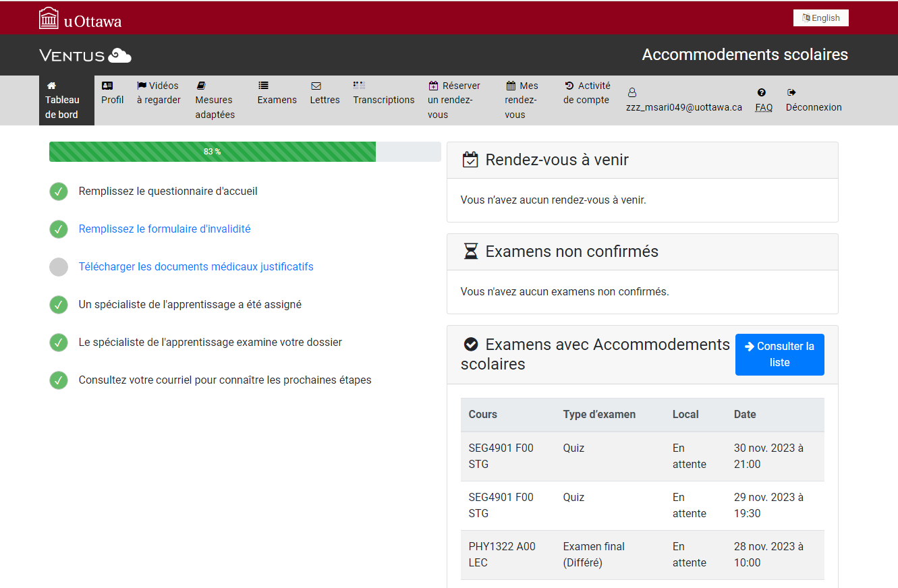Image resolution: width=898 pixels, height=588 pixels.
Task: Click the ID card icon above Profil
Action: point(107,86)
